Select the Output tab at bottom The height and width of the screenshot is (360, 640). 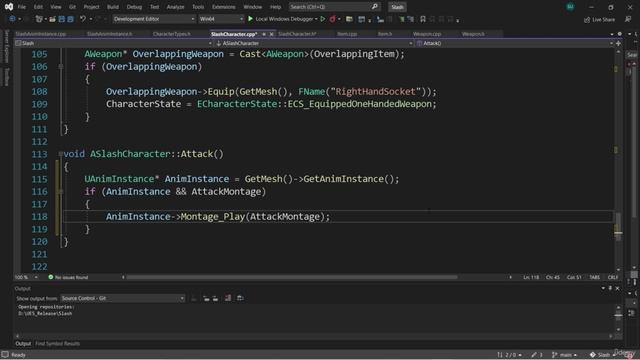[23, 344]
